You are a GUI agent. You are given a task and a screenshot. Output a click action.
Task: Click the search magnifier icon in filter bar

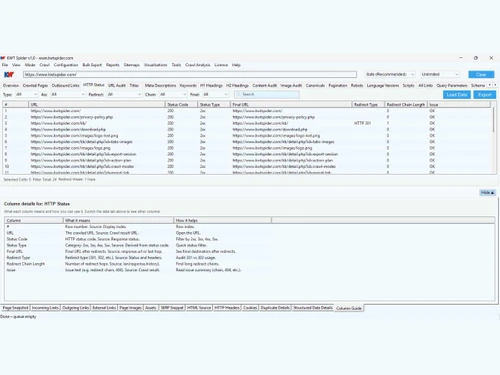click(x=238, y=94)
